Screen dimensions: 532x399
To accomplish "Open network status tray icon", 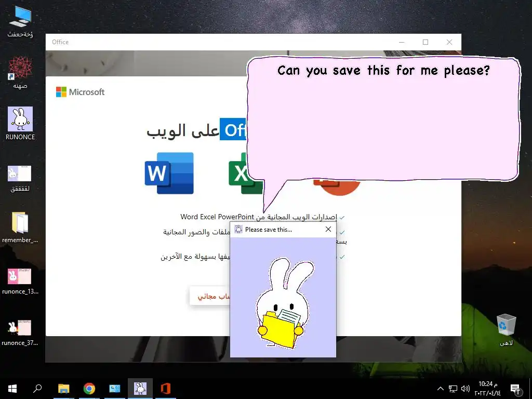I will click(453, 389).
